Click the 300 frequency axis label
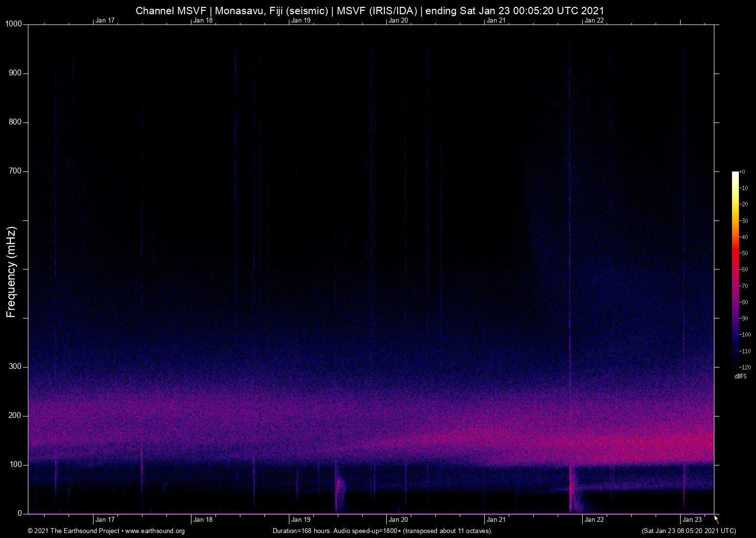 click(15, 367)
